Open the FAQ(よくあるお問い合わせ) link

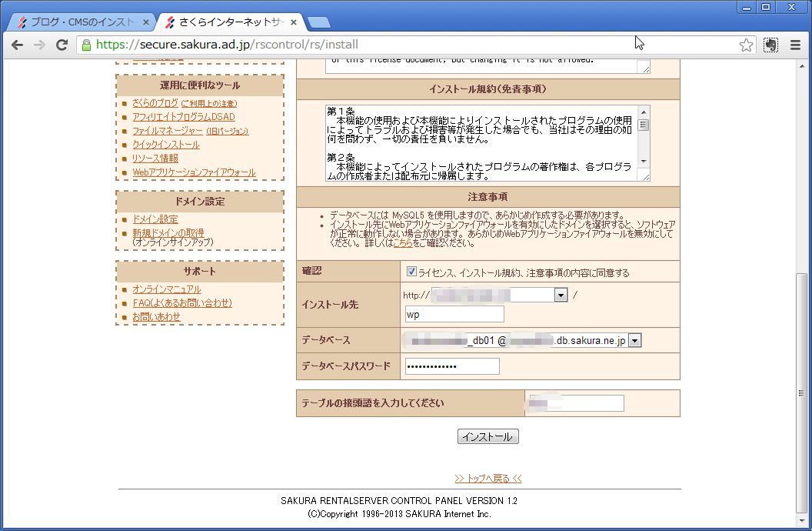click(181, 303)
